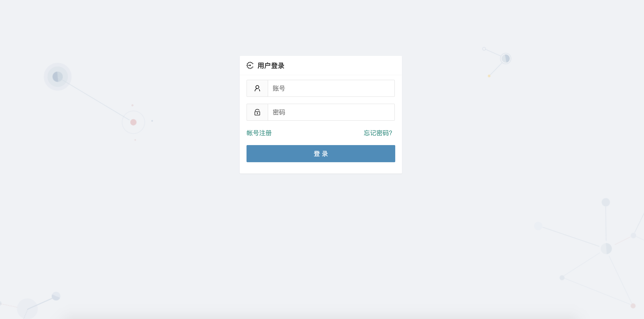This screenshot has width=644, height=319.
Task: Click the small hollow circle at upper right
Action: [x=484, y=49]
